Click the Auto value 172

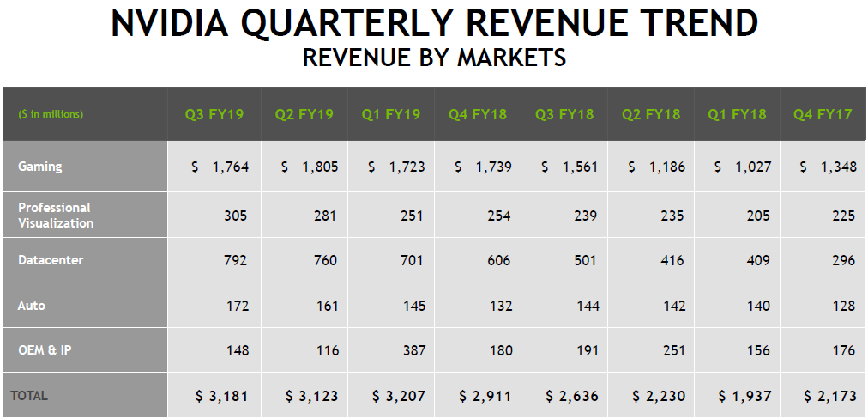(238, 306)
